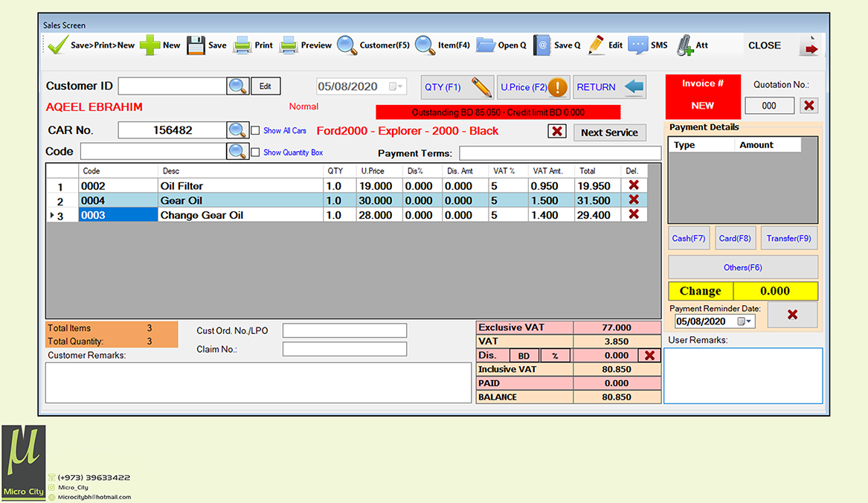The image size is (868, 503).
Task: Open the Payment Reminder Date picker
Action: (x=745, y=321)
